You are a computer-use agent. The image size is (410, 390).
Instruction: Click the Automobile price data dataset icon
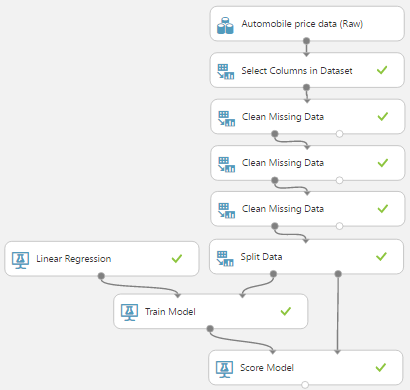225,26
